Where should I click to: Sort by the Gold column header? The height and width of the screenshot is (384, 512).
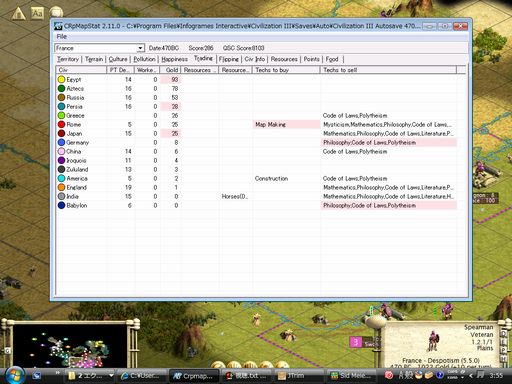170,70
